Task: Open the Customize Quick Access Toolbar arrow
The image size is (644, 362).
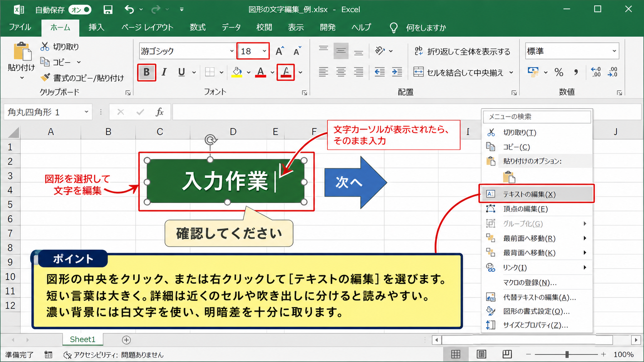Action: tap(181, 10)
